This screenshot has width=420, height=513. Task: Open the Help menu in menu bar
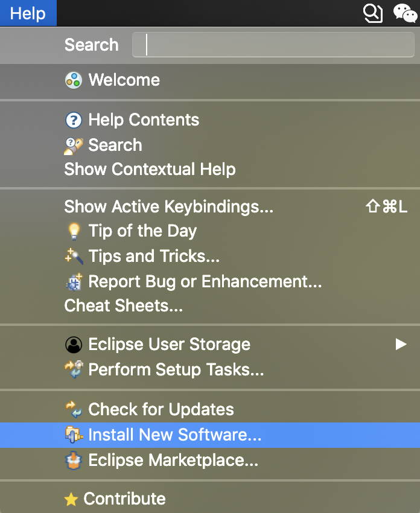(x=28, y=13)
